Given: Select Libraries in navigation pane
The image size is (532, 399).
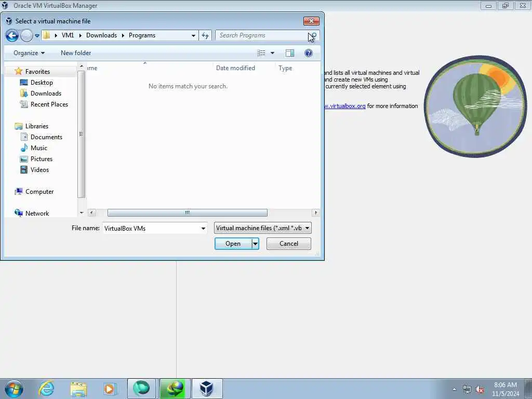Looking at the screenshot, I should point(37,126).
